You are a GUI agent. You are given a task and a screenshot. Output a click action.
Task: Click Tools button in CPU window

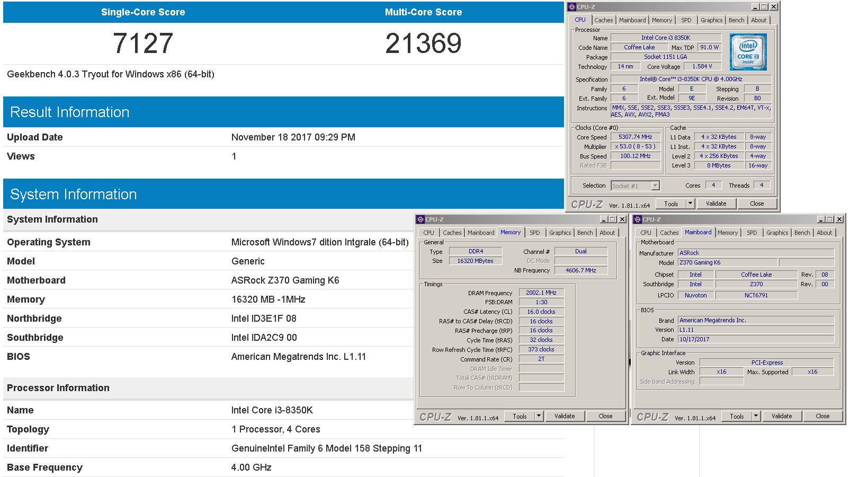pos(671,204)
